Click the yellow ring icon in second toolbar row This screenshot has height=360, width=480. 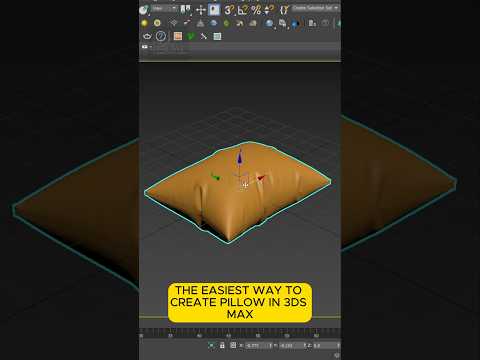pos(157,23)
